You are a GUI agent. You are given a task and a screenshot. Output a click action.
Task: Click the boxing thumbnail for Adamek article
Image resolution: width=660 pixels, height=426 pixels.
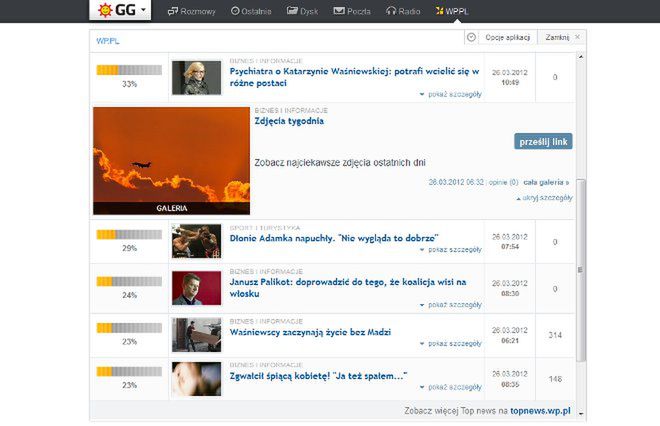pos(197,241)
